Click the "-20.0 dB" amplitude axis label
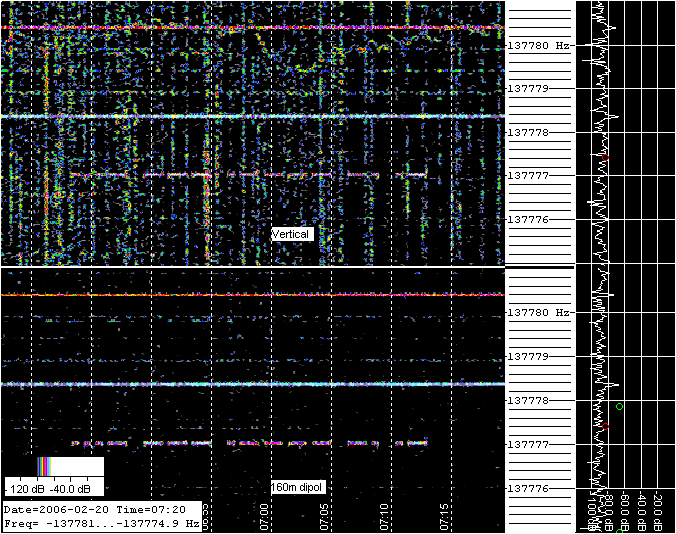Viewport: 676px width, 534px height. click(x=657, y=511)
